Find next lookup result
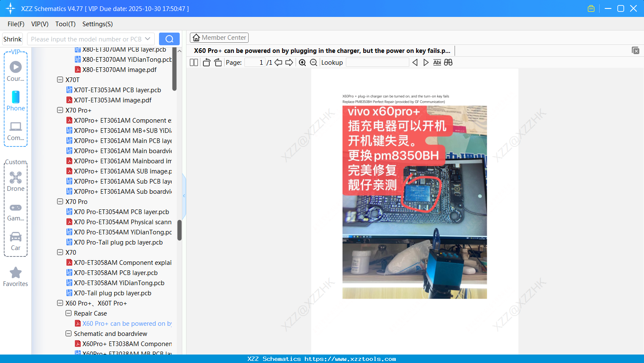Screen dimensions: 644x363 pos(426,63)
